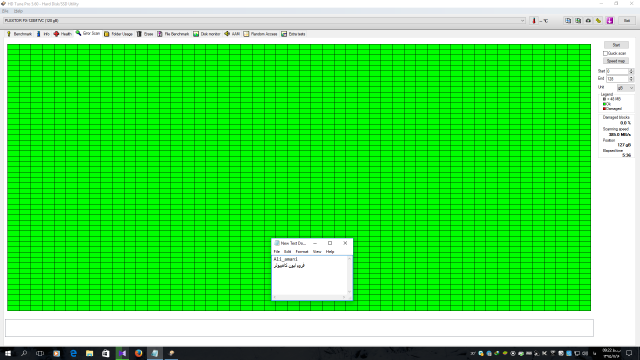640x360 pixels.
Task: Expand the PLEXTOR drive selection dropdown
Action: 522,20
